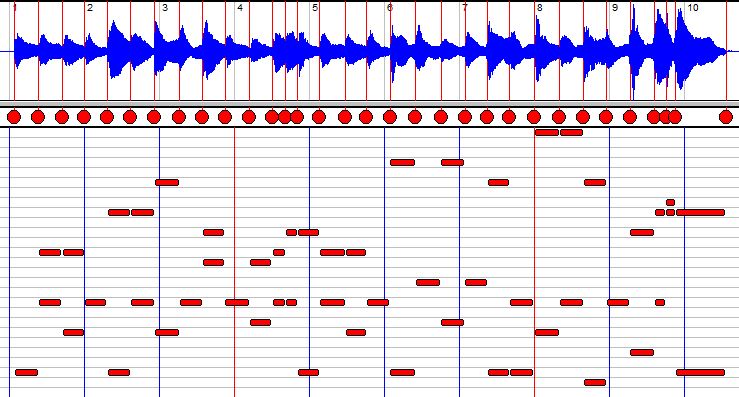Select onset marker aligned with bar 8 line
This screenshot has width=739, height=397.
pyautogui.click(x=534, y=116)
